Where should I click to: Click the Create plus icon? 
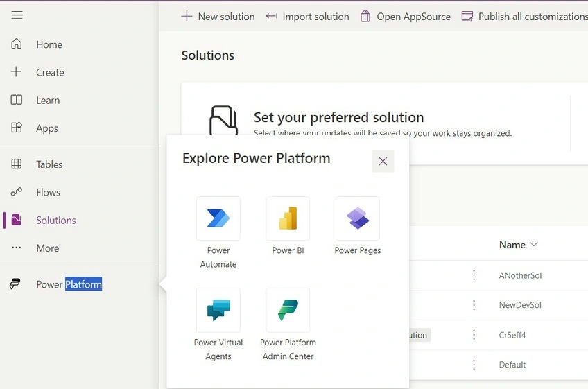coord(16,71)
